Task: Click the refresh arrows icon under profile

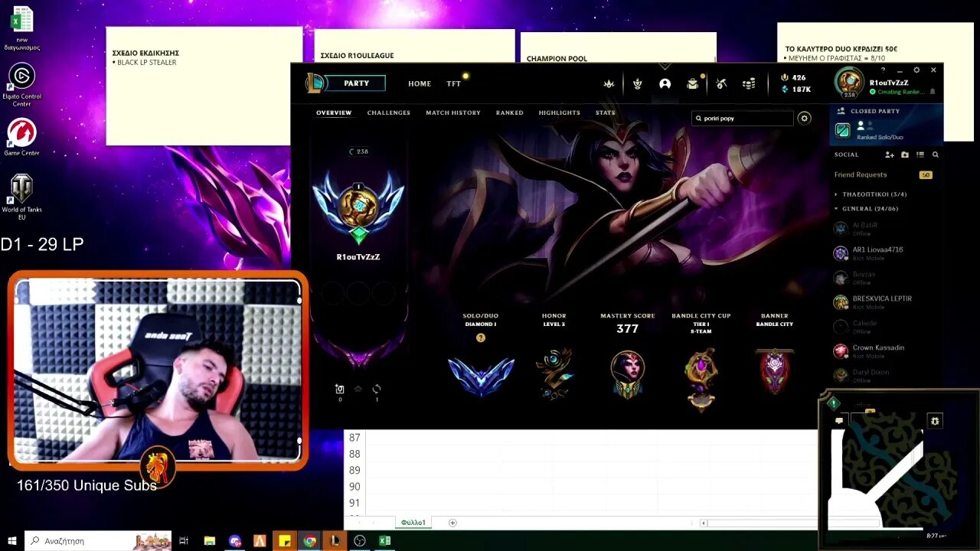Action: pyautogui.click(x=377, y=389)
